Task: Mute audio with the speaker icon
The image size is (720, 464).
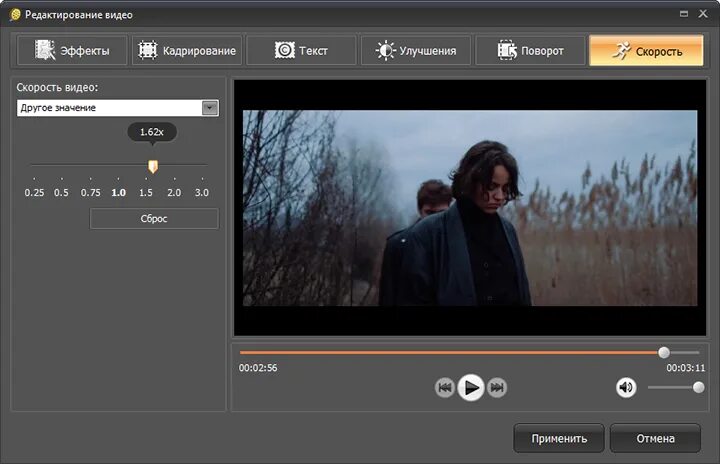Action: tap(626, 388)
